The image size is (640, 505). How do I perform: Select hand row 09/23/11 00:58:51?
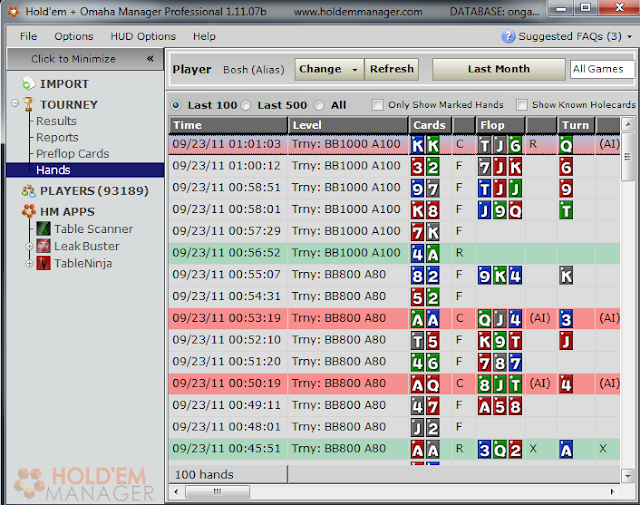pos(394,187)
